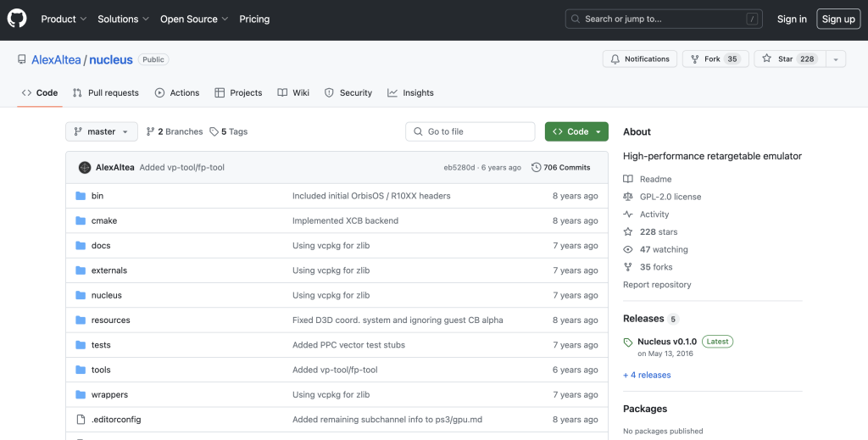Click AlexAltea avatar in commit header
The height and width of the screenshot is (440, 868).
coord(85,167)
